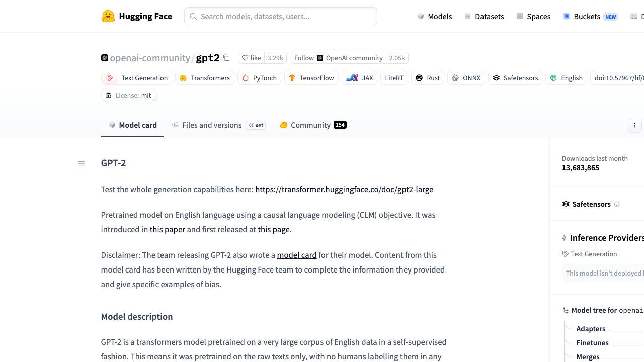The height and width of the screenshot is (362, 644).
Task: Open the table of contents menu icon
Action: point(82,163)
